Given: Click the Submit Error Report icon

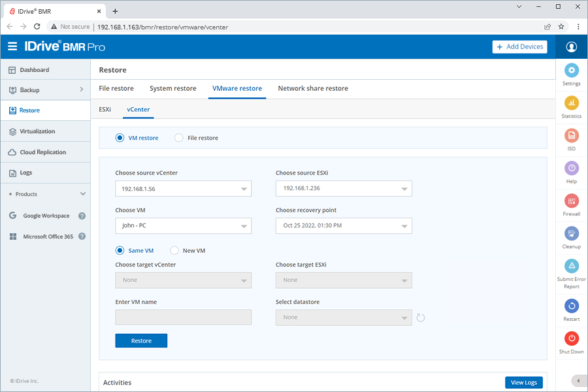Looking at the screenshot, I should (572, 266).
